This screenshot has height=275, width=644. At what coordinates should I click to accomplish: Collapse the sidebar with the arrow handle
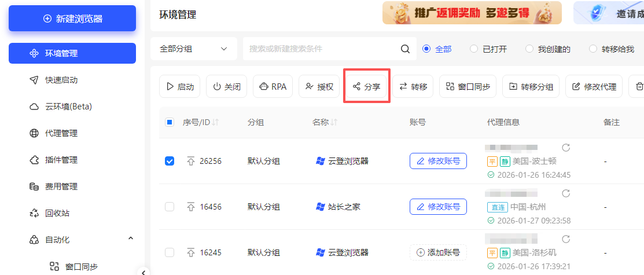tap(143, 272)
